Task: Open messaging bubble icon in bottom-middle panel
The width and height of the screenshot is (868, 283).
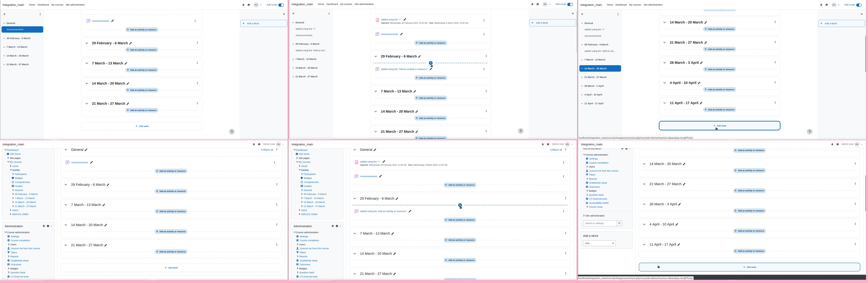Action: [548, 144]
